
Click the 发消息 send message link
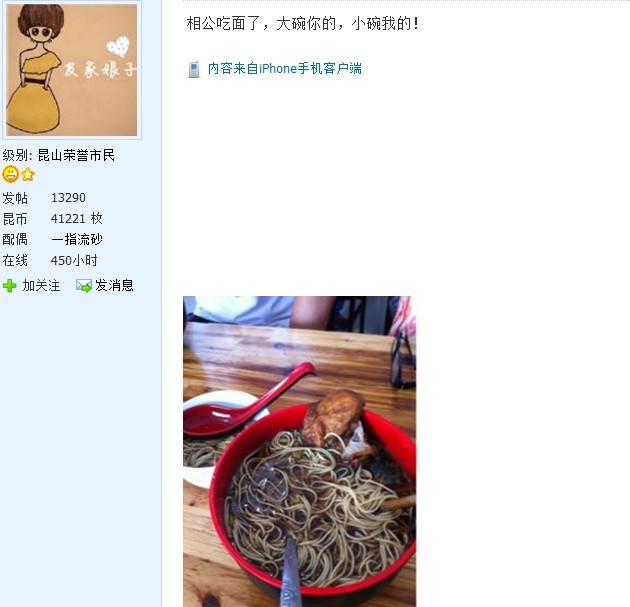114,286
